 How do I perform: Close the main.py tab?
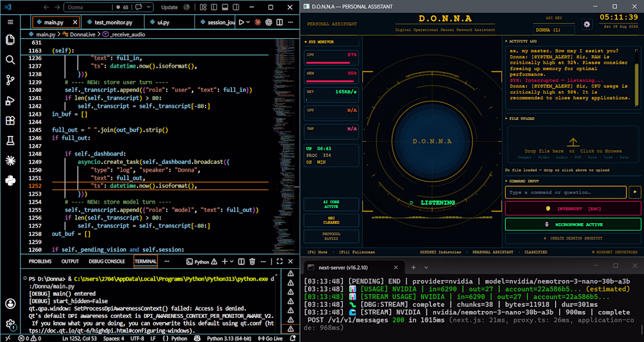[75, 22]
